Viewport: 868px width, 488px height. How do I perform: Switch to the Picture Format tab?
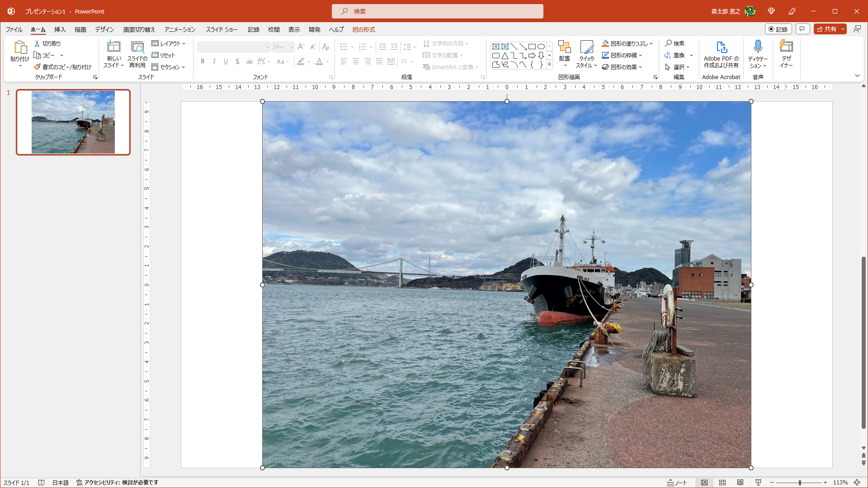(x=363, y=29)
